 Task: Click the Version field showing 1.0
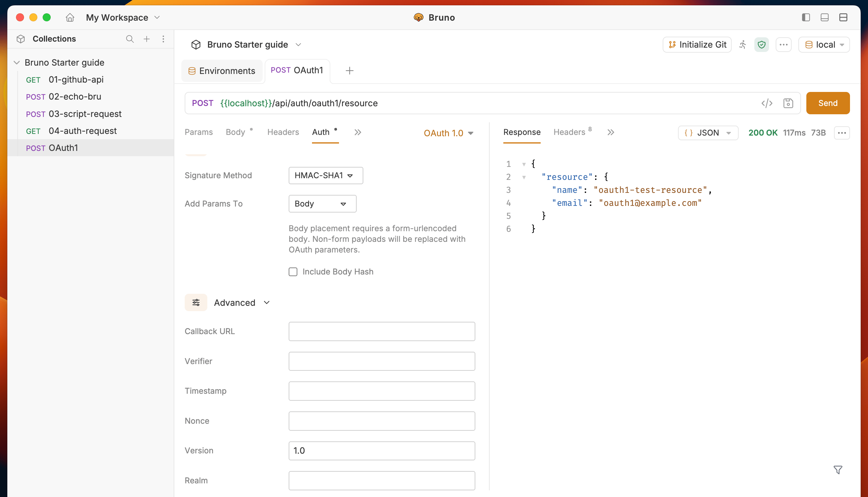(x=382, y=451)
